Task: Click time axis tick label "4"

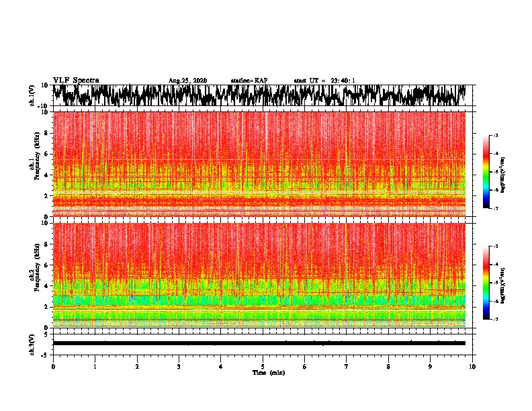Action: (x=221, y=367)
